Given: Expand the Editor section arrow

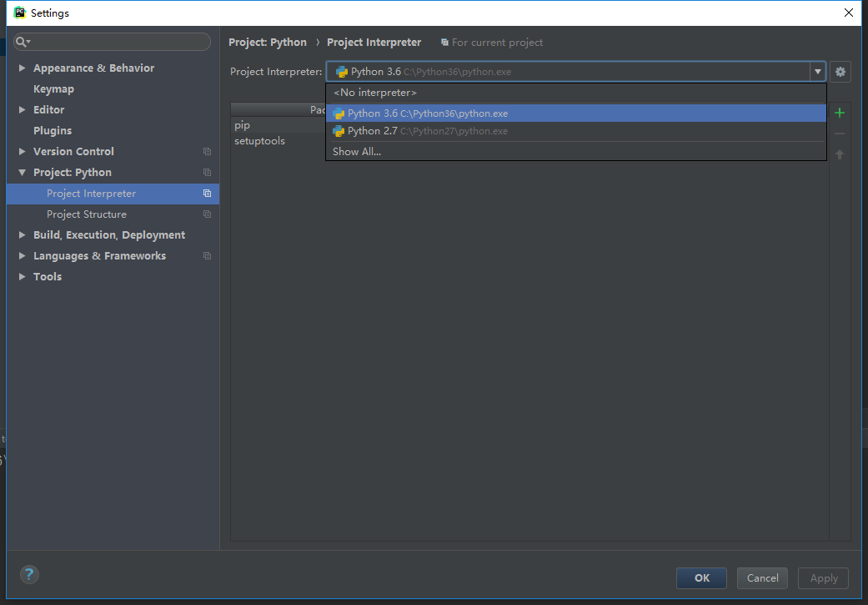Looking at the screenshot, I should click(23, 109).
